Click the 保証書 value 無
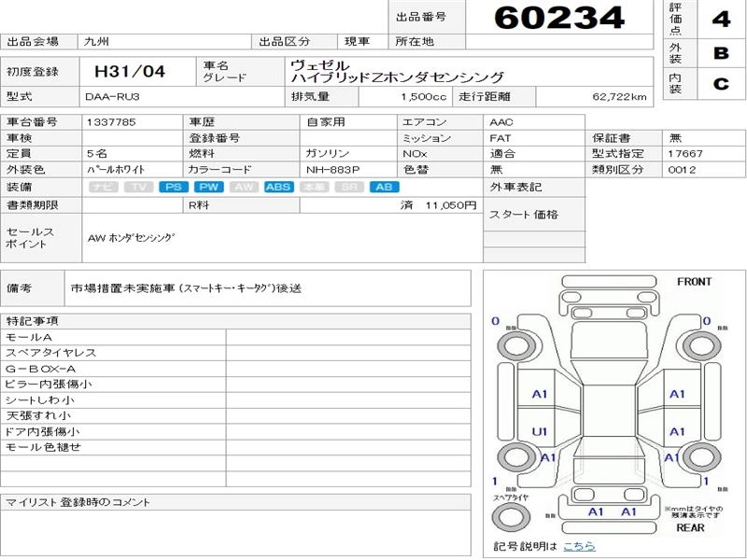The height and width of the screenshot is (560, 747). coord(675,138)
